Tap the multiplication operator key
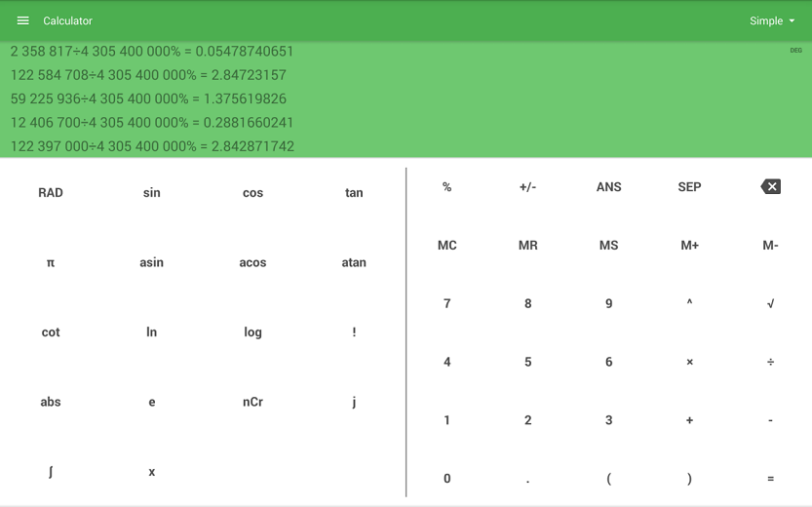The width and height of the screenshot is (812, 507). pyautogui.click(x=689, y=362)
